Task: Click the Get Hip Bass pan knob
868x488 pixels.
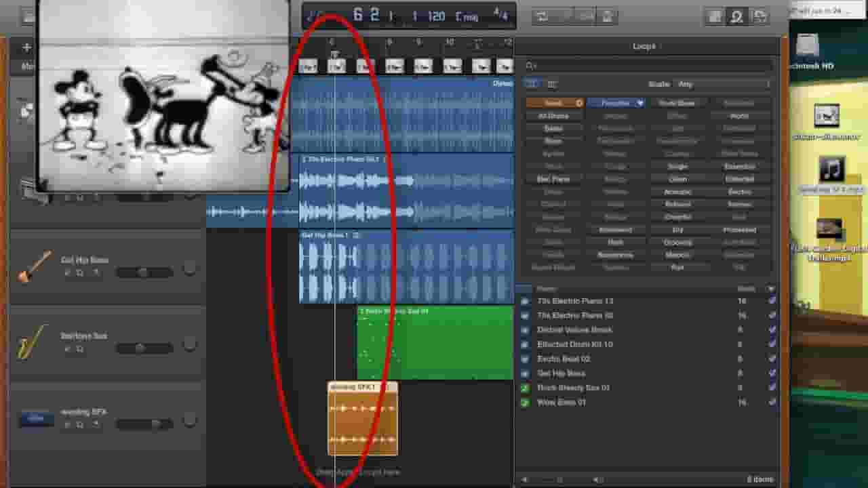Action: pos(189,268)
